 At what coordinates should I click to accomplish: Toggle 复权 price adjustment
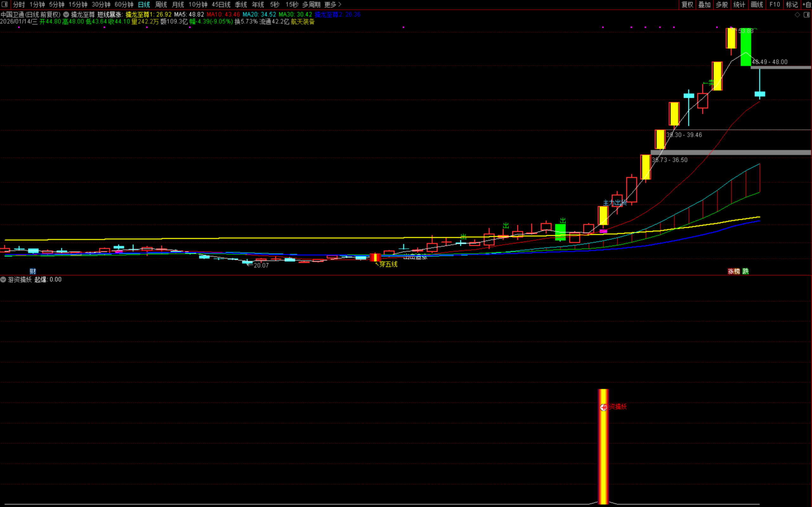tap(687, 4)
